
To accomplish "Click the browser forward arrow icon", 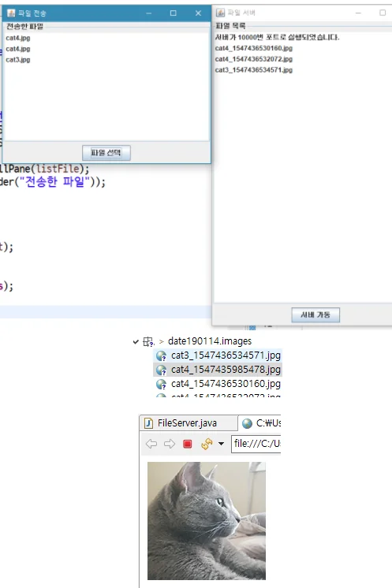I will pos(170,444).
